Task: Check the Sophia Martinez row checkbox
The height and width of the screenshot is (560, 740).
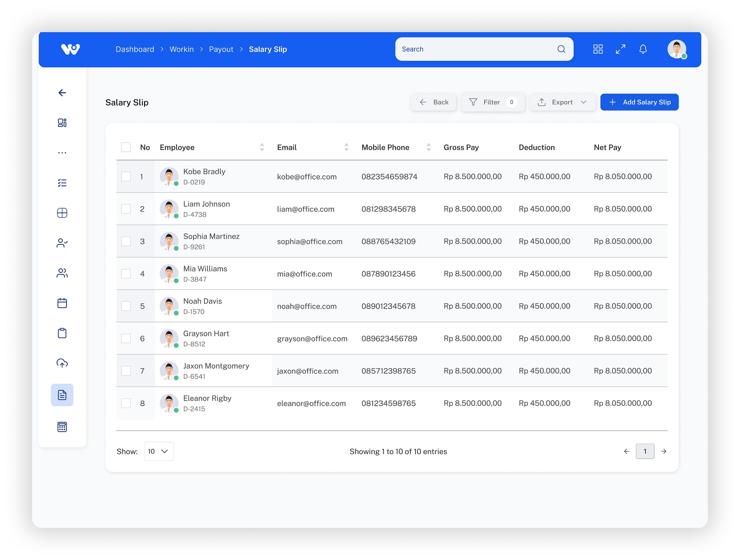Action: (126, 242)
